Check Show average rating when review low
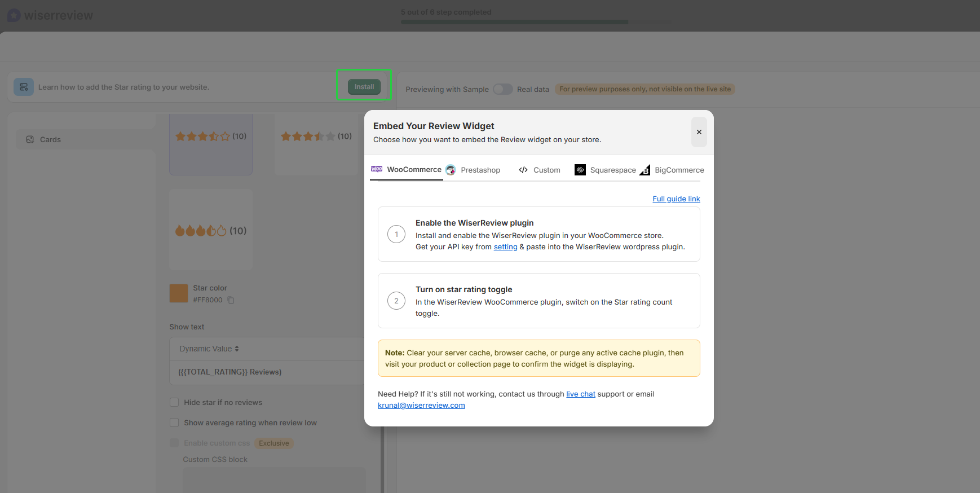 [174, 422]
